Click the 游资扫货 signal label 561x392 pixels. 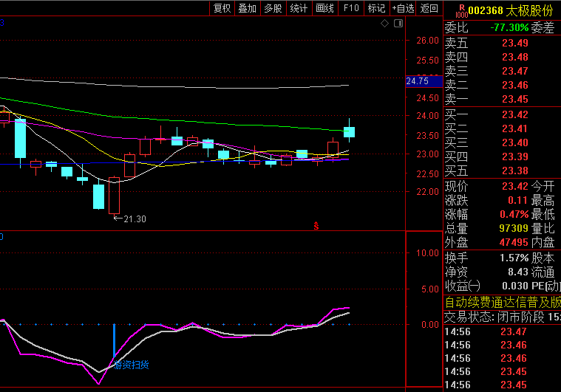click(x=131, y=365)
